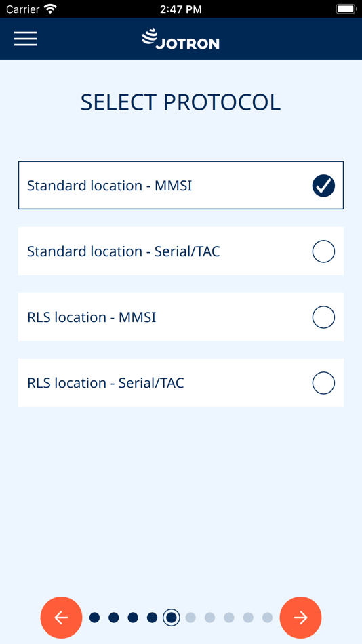This screenshot has width=362, height=644.
Task: Uncheck the Standard location - MMSI checkmark
Action: [323, 186]
